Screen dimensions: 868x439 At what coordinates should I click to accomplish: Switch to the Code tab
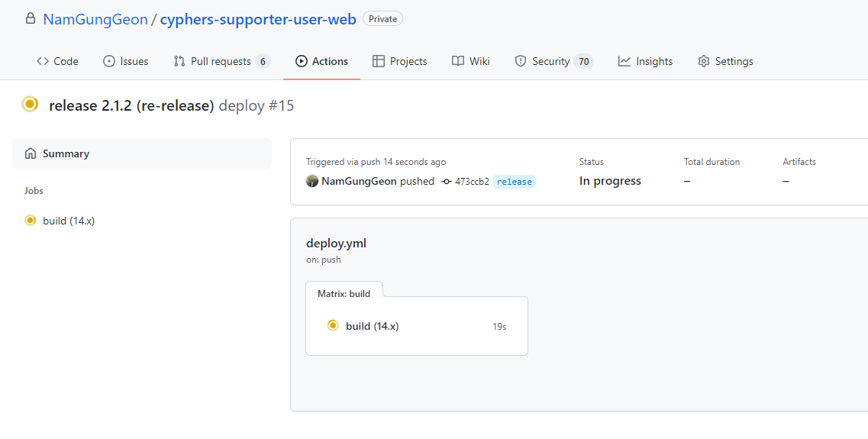57,61
